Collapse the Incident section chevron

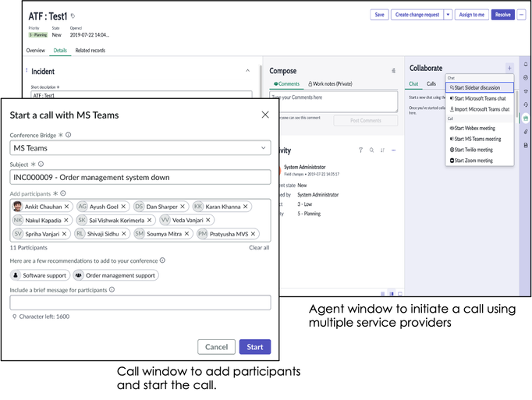tap(248, 71)
